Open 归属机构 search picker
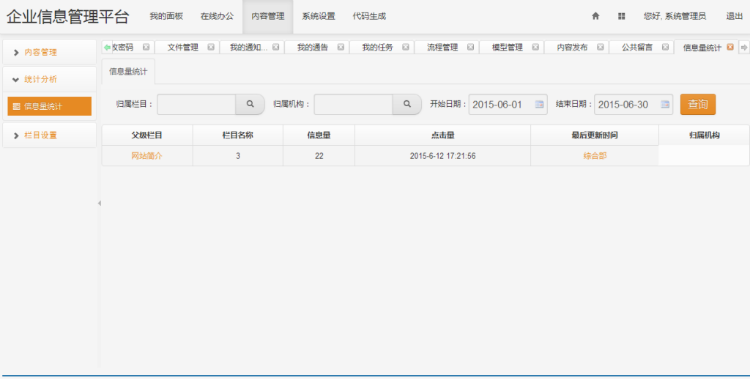 pos(407,104)
